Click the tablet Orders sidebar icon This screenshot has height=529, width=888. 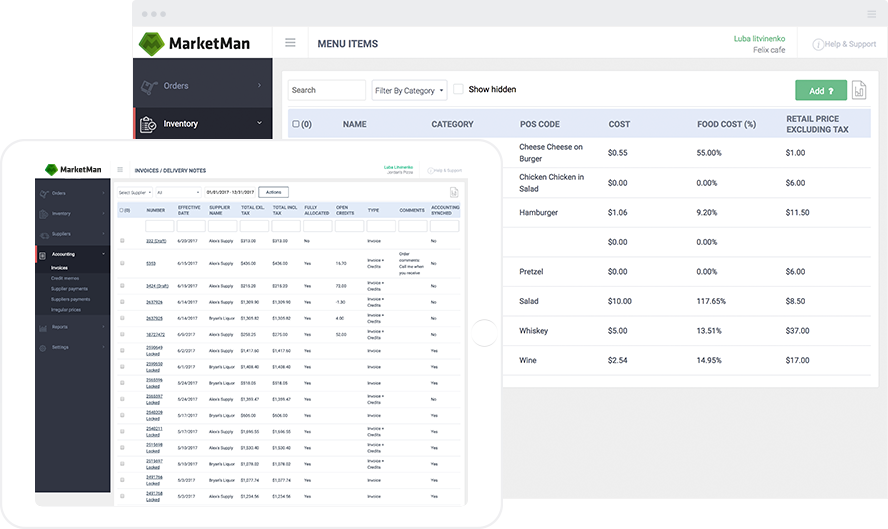point(44,194)
